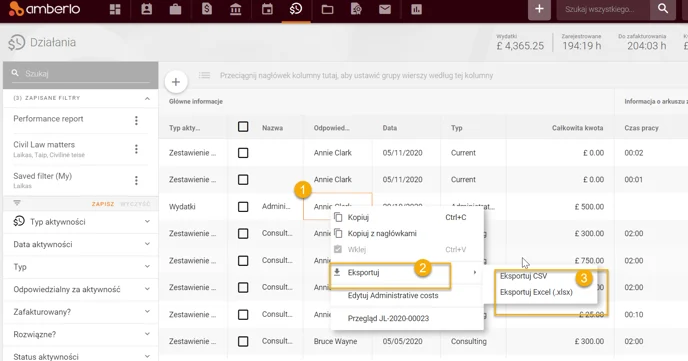Open the Performance report saved filter

(48, 119)
